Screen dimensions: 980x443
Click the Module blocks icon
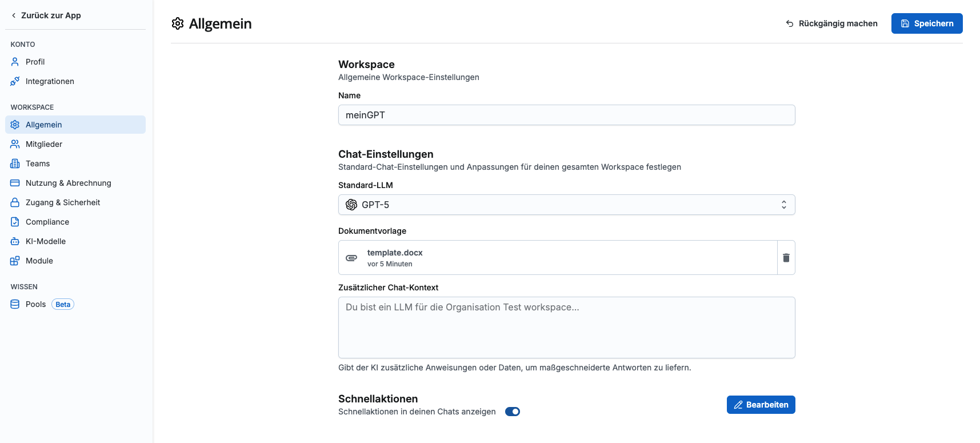point(15,261)
